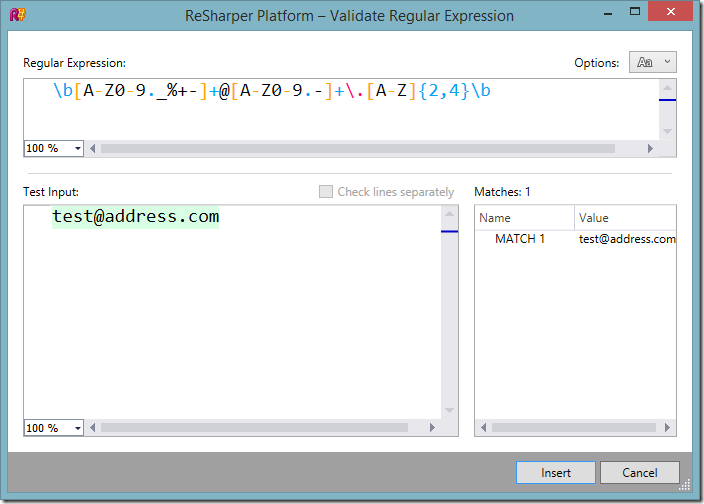The width and height of the screenshot is (704, 504).
Task: Click the Matches: 1 label
Action: pyautogui.click(x=502, y=192)
